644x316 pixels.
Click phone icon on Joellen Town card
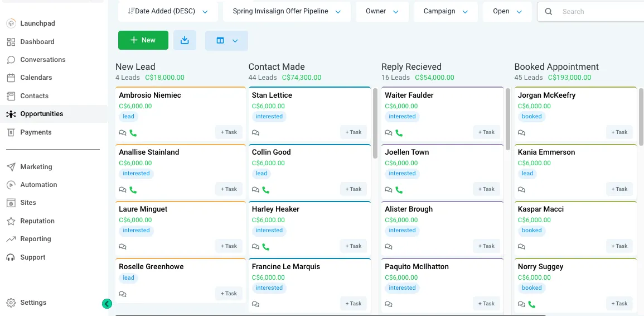[399, 190]
